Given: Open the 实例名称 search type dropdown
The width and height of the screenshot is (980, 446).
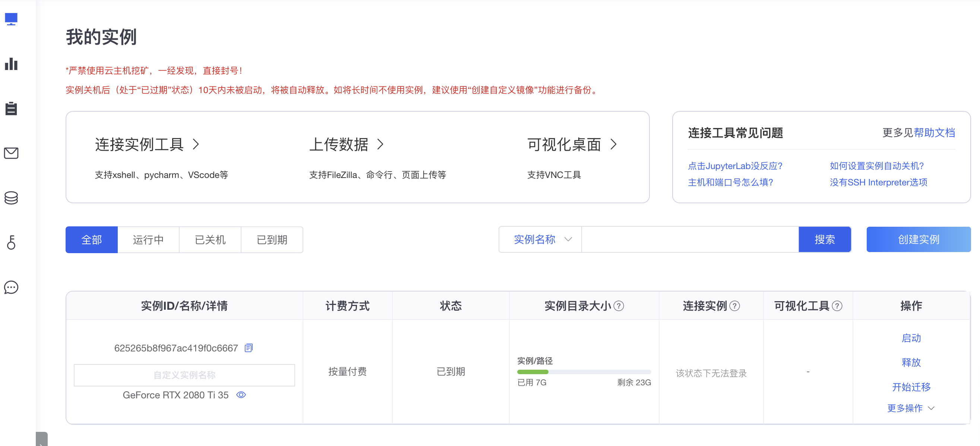Looking at the screenshot, I should [x=540, y=239].
